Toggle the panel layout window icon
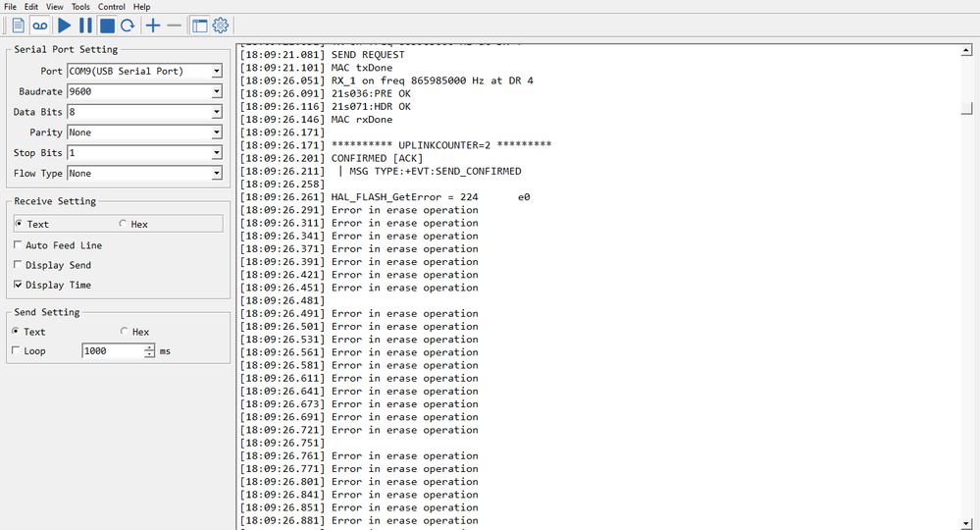 pos(199,26)
